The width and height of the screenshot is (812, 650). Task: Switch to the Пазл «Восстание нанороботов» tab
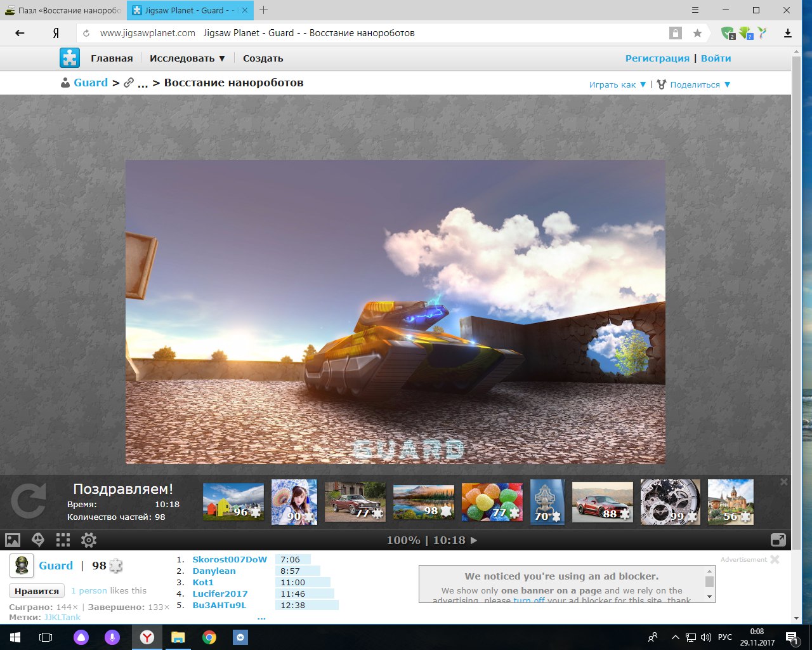[62, 10]
